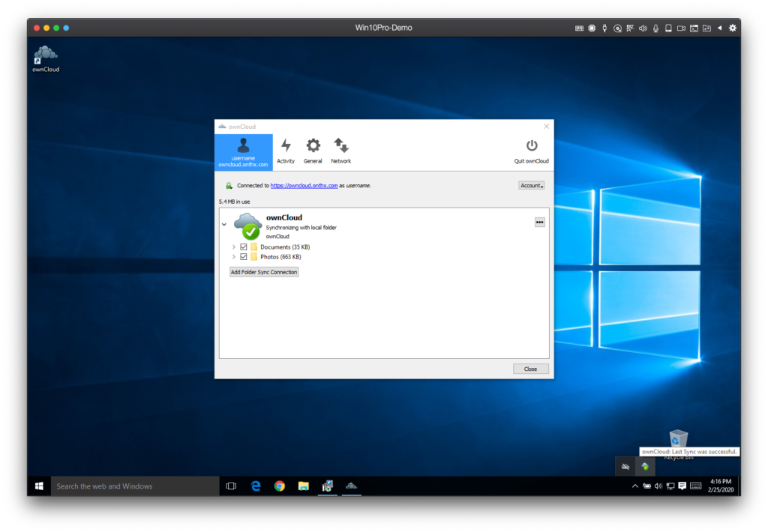Launch Microsoft Edge from taskbar
The width and height of the screenshot is (768, 532).
pos(256,486)
